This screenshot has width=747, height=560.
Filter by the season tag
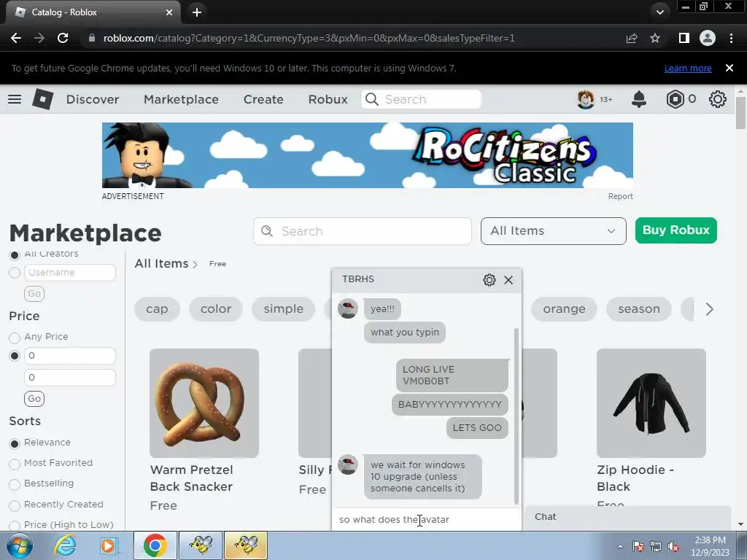tap(639, 309)
